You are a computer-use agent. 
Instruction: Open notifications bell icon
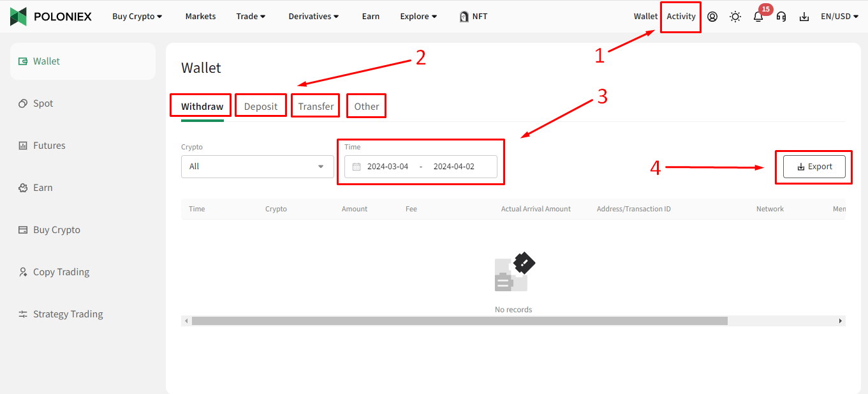(x=758, y=17)
